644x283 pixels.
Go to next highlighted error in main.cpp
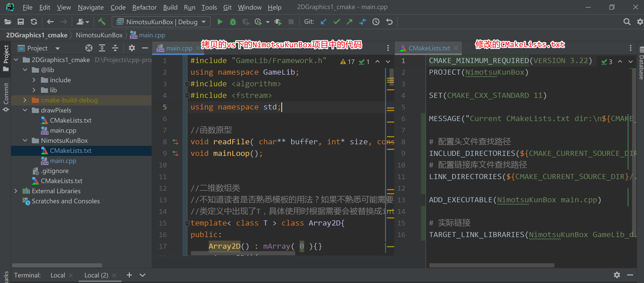pos(388,62)
